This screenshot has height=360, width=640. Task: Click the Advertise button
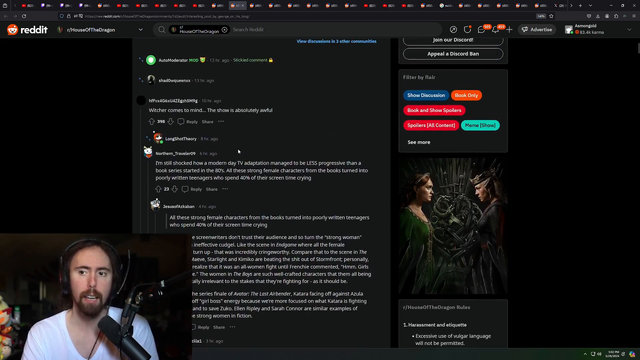pyautogui.click(x=537, y=30)
